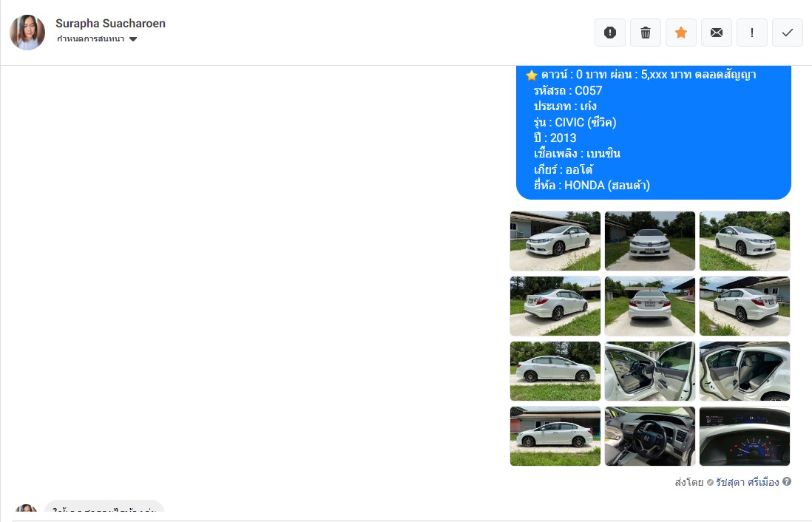The image size is (812, 522).
Task: Select the message line ประเภท : เก๋ง
Action: [x=565, y=106]
